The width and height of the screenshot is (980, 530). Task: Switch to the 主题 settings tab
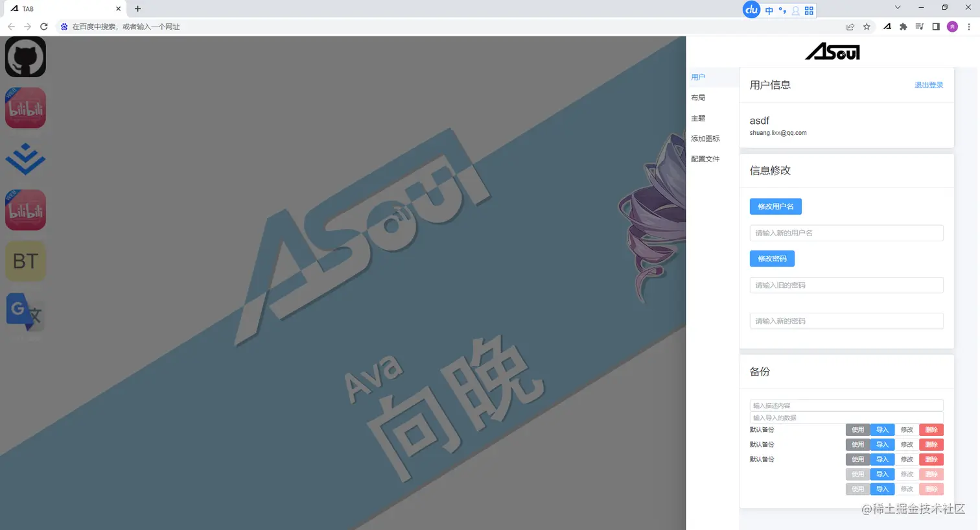pyautogui.click(x=698, y=118)
